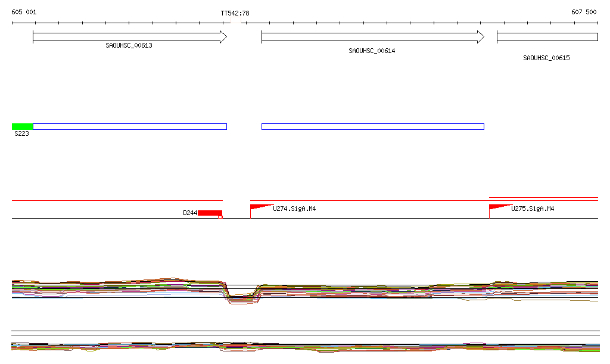The image size is (610, 364).
Task: Click the U275.SigA.M4 label
Action: click(x=533, y=209)
